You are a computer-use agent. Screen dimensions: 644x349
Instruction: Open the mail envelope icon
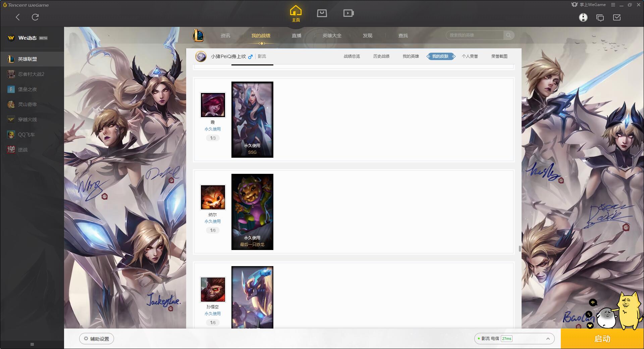coord(617,17)
